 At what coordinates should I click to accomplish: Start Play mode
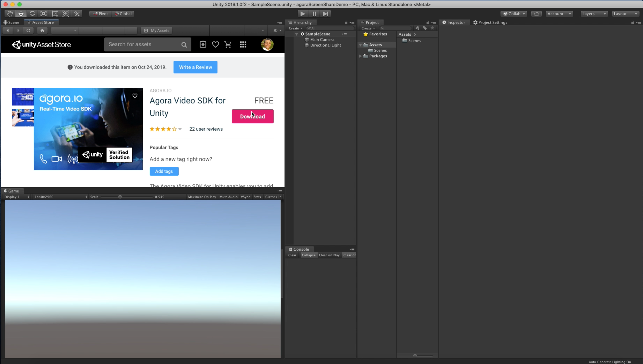coord(303,14)
